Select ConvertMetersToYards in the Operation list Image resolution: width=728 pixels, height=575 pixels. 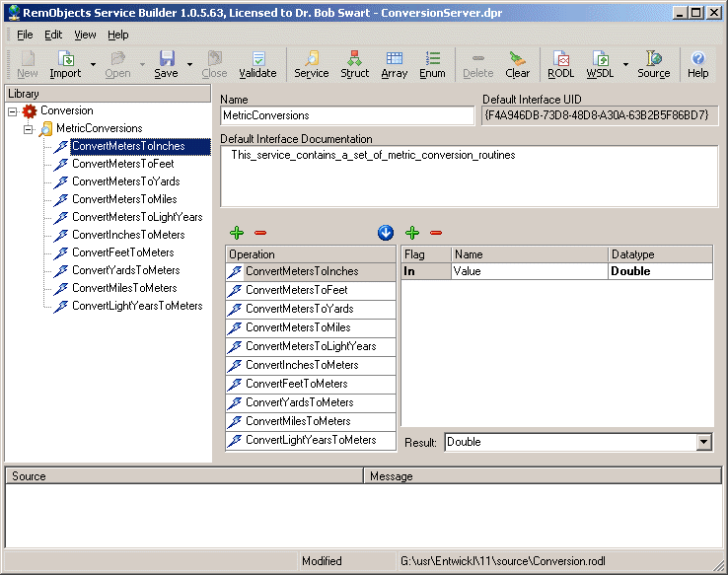[x=311, y=309]
